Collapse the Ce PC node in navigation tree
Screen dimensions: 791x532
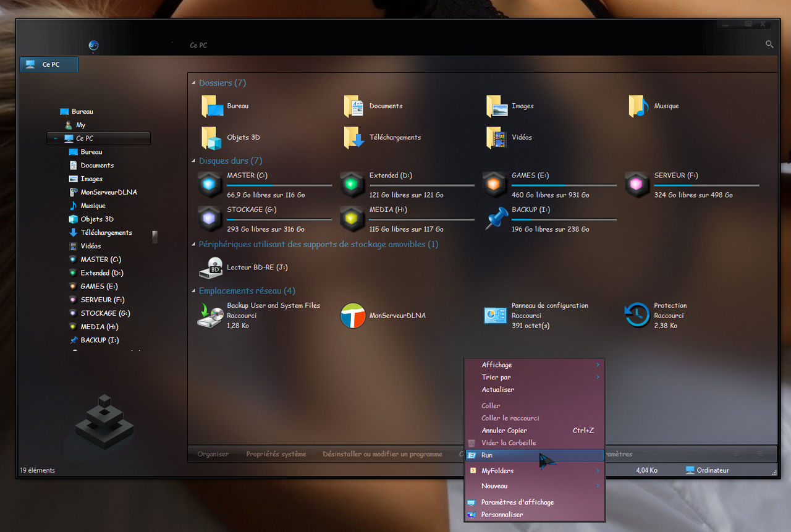pyautogui.click(x=56, y=139)
